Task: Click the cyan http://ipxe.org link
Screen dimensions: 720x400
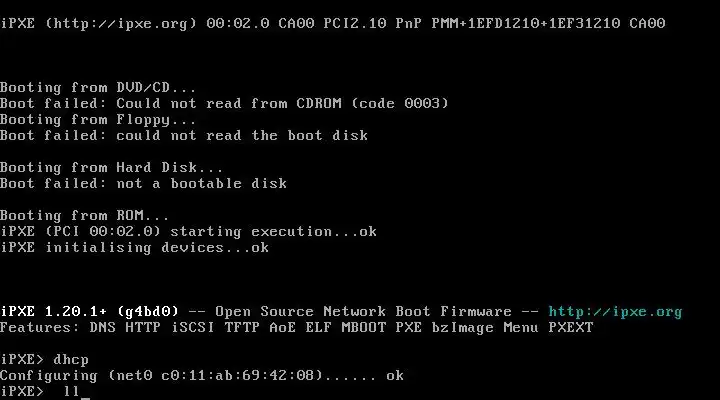Action: 615,312
